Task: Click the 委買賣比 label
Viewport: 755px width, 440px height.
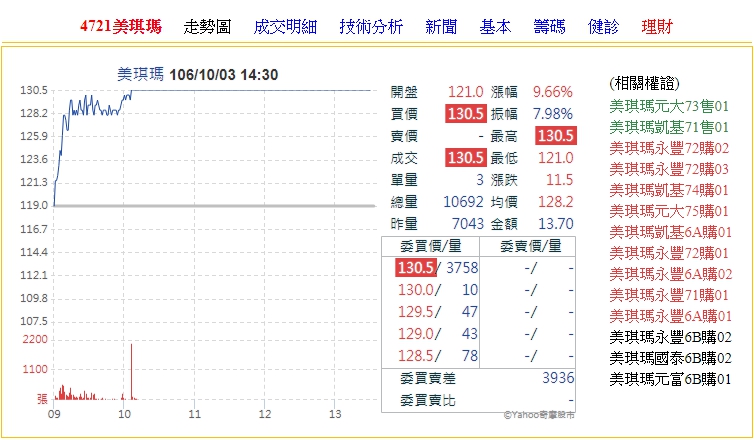Action: (x=428, y=400)
